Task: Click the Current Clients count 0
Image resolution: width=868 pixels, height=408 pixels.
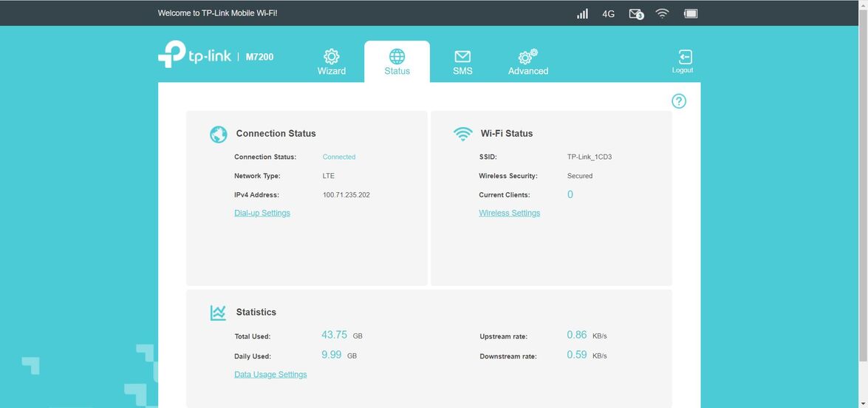Action: (x=570, y=195)
